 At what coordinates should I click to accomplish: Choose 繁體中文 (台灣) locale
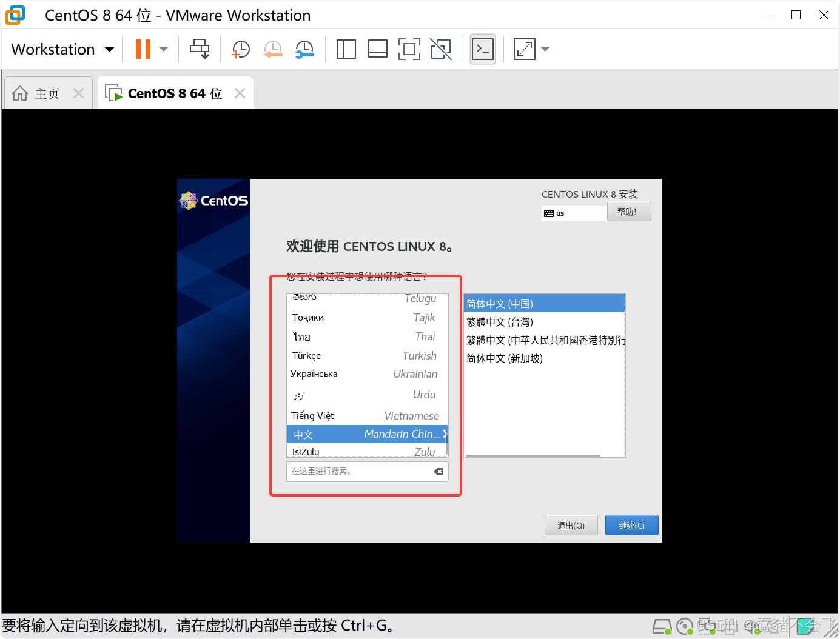pos(544,322)
